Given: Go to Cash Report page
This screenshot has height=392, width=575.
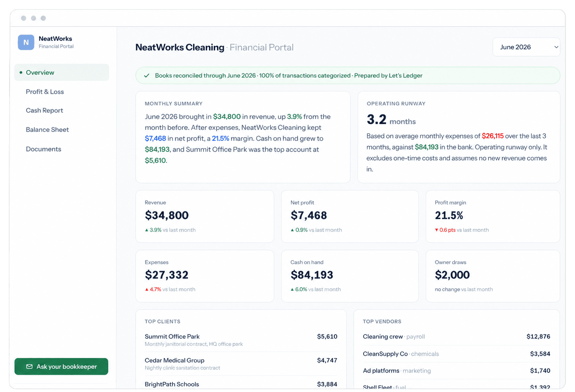Looking at the screenshot, I should (44, 110).
